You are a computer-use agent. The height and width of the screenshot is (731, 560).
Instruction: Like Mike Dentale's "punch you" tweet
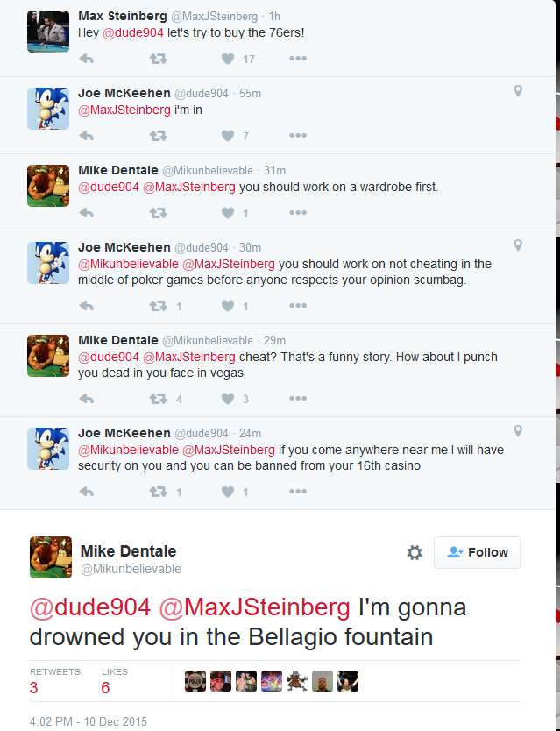(x=228, y=399)
